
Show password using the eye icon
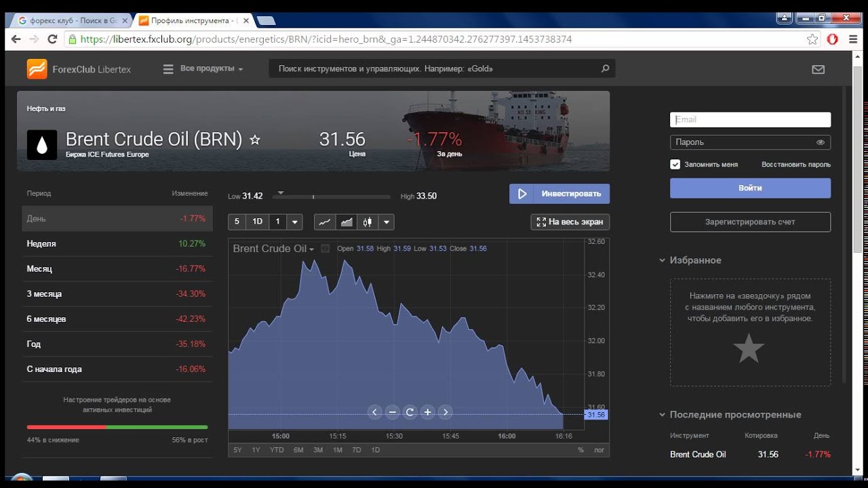[821, 142]
